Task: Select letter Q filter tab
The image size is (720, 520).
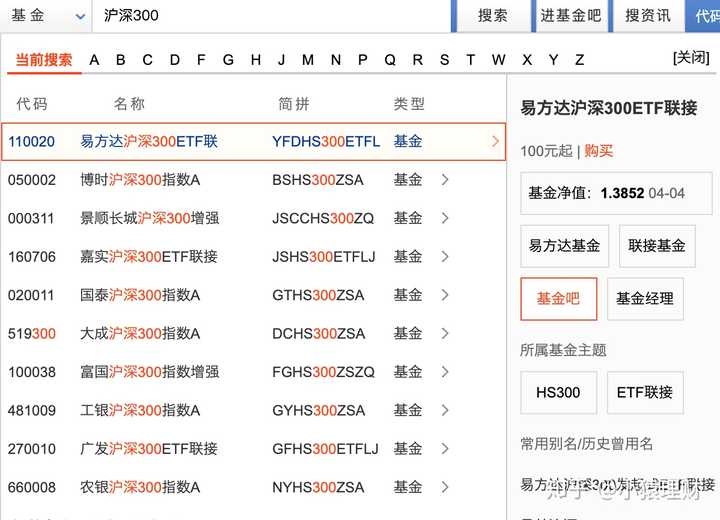Action: tap(390, 60)
